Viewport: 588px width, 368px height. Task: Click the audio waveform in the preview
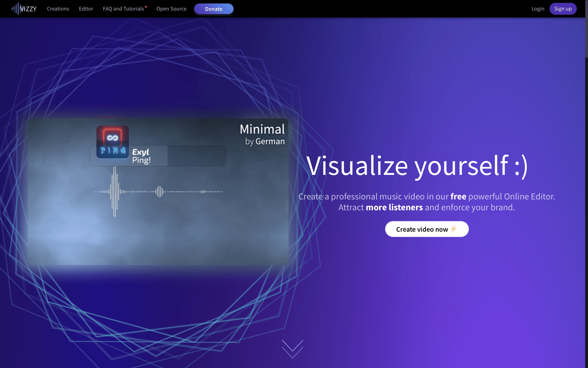click(158, 192)
